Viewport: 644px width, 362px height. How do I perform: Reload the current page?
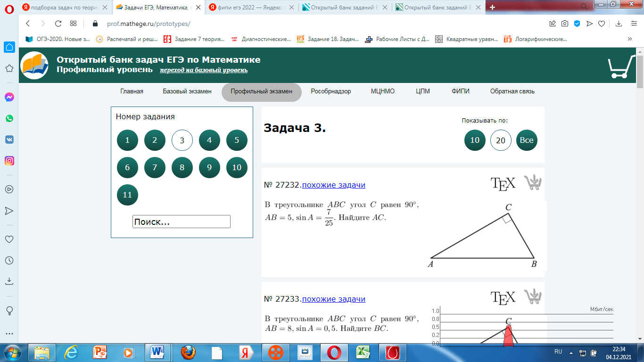click(x=58, y=24)
